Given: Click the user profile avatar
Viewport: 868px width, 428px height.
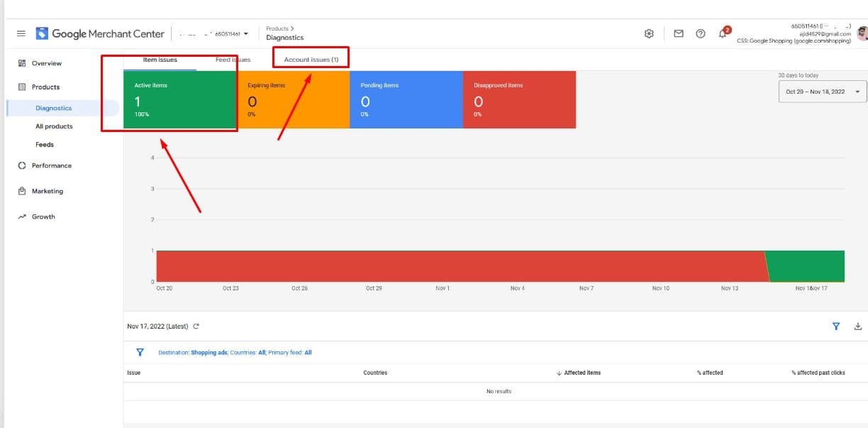Looking at the screenshot, I should click(862, 33).
